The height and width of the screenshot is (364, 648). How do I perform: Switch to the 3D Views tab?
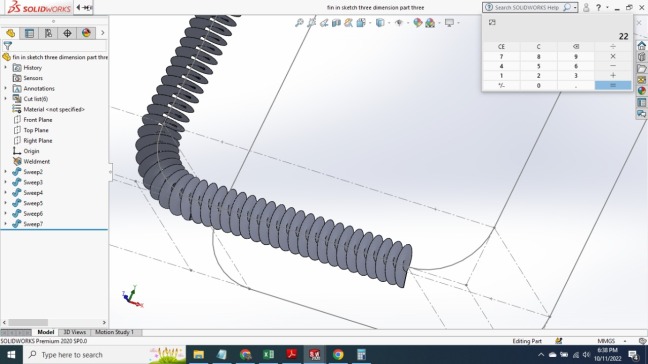click(74, 332)
